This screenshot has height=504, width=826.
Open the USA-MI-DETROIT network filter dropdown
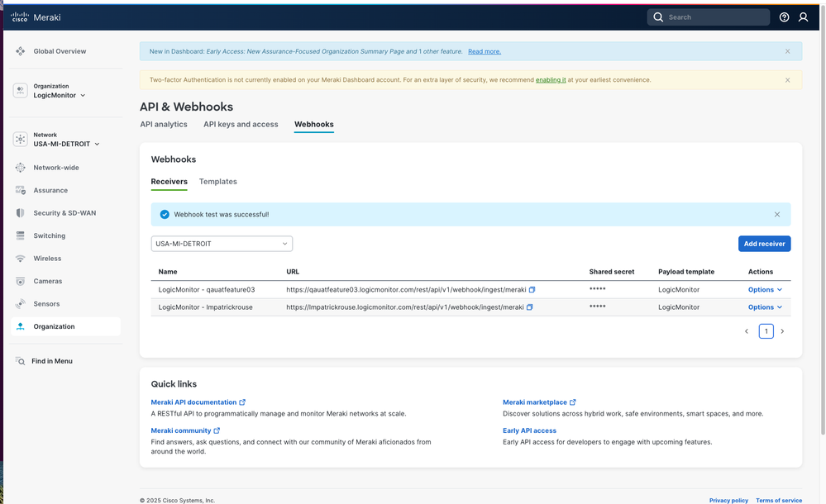coord(222,244)
